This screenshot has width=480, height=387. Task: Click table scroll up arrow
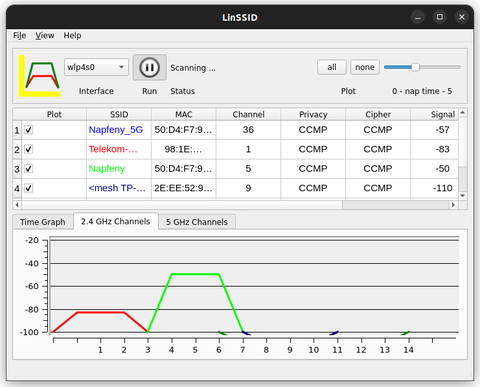[463, 113]
